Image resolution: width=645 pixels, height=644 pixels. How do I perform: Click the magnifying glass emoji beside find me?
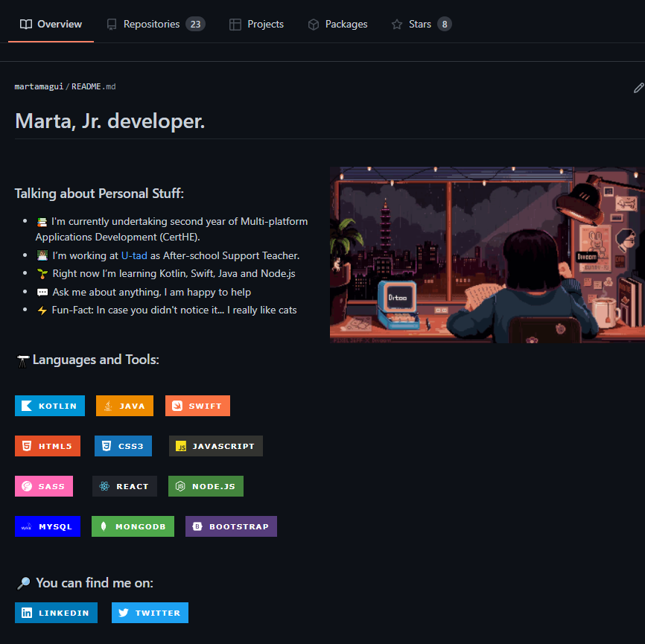click(23, 583)
